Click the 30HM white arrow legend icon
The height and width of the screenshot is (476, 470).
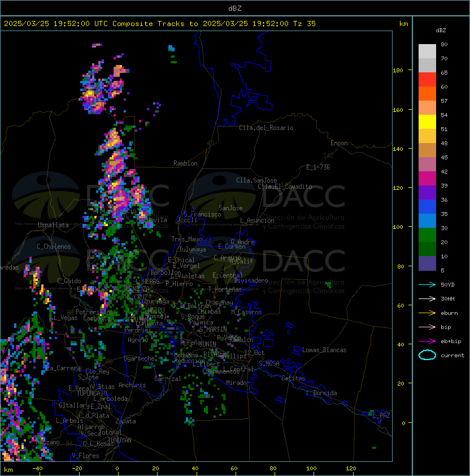click(427, 298)
